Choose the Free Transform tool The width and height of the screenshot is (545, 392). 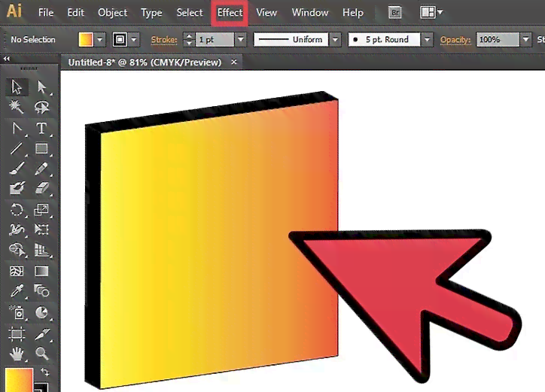pos(41,229)
